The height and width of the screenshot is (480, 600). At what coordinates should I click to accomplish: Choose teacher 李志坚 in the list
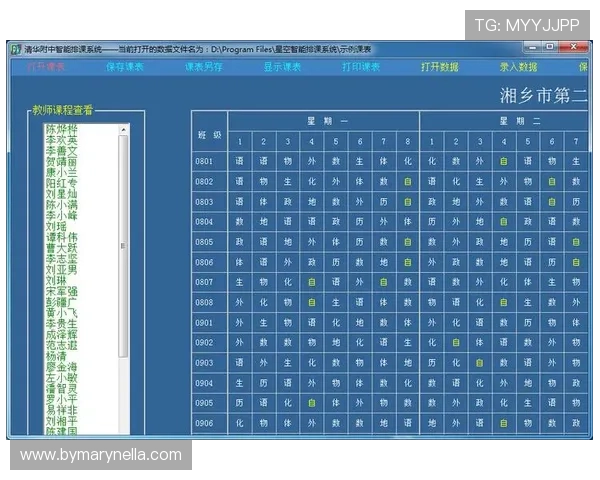coord(62,259)
